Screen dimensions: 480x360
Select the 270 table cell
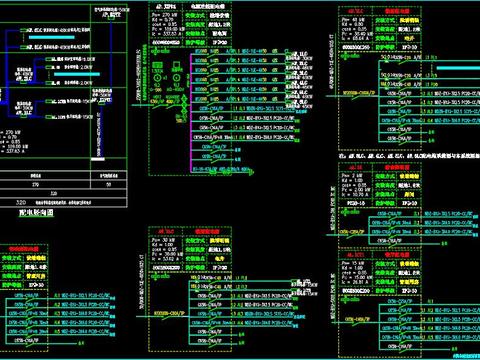(36, 184)
